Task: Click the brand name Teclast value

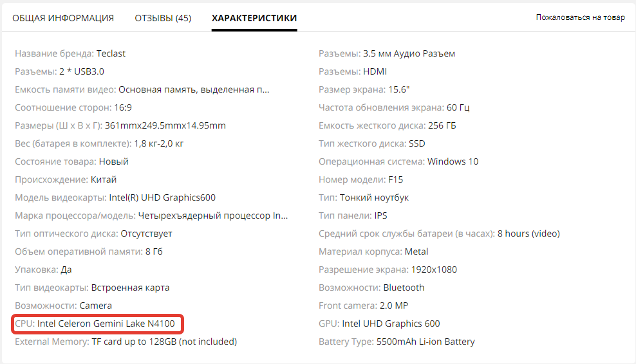Action: (111, 53)
